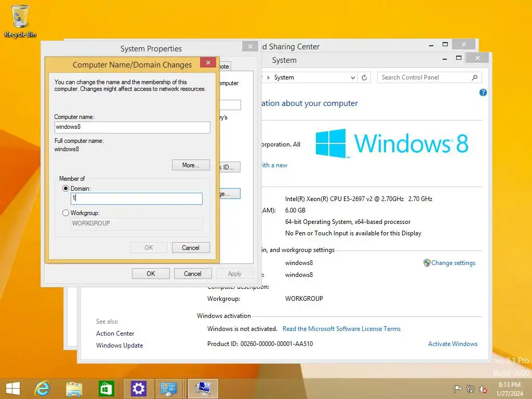
Task: Open the Windows Update link
Action: coord(119,345)
